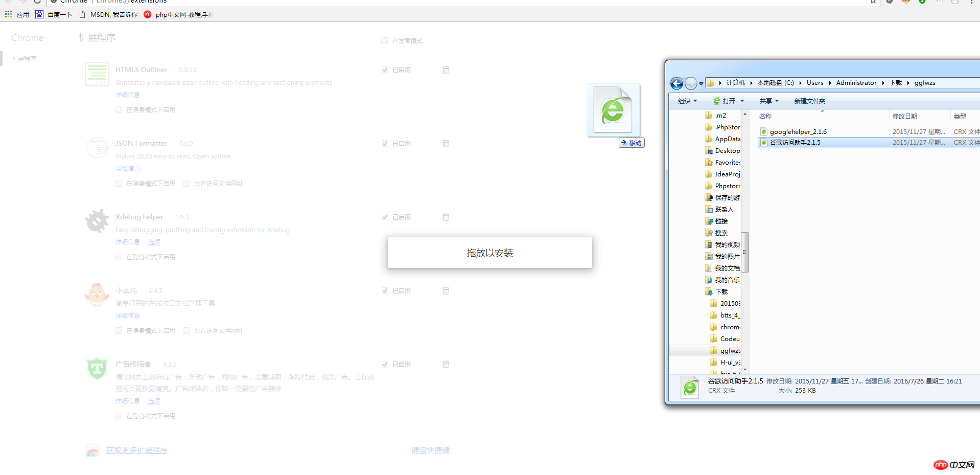The width and height of the screenshot is (980, 475).
Task: Click Users in the Explorer address bar
Action: pos(815,83)
